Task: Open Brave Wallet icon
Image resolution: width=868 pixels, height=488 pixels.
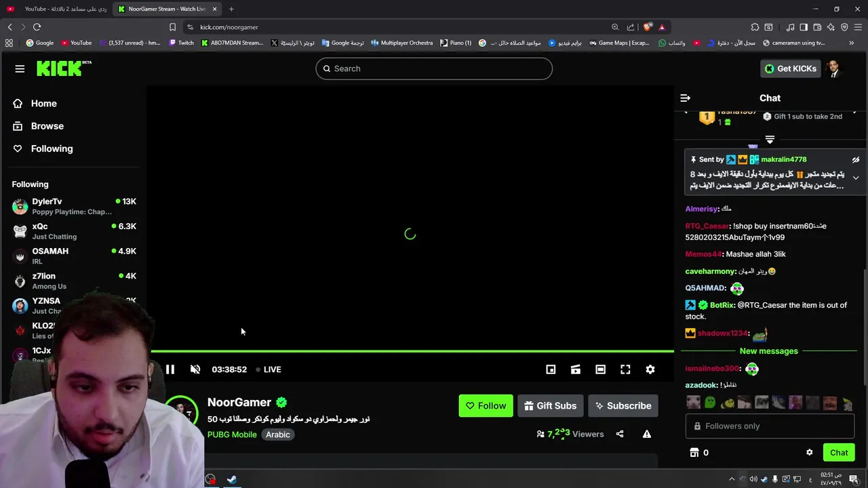Action: pyautogui.click(x=817, y=27)
